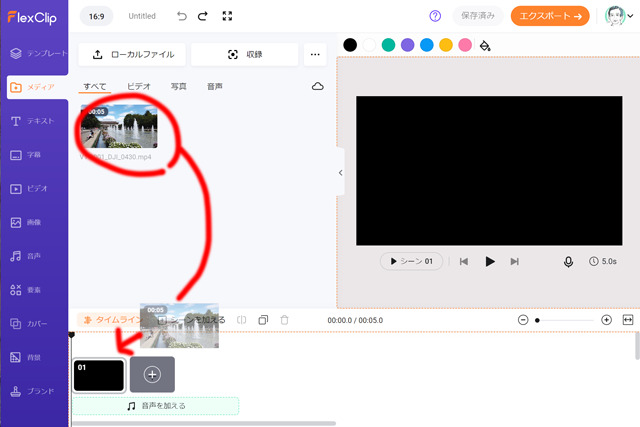The image size is (640, 427).
Task: Expand the user avatar account menu
Action: pyautogui.click(x=619, y=16)
